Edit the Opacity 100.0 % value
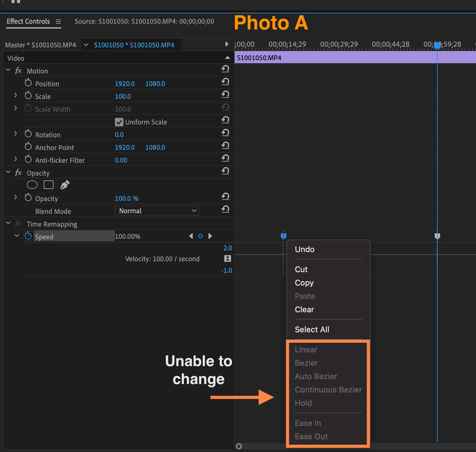Image resolution: width=476 pixels, height=452 pixels. [x=127, y=198]
